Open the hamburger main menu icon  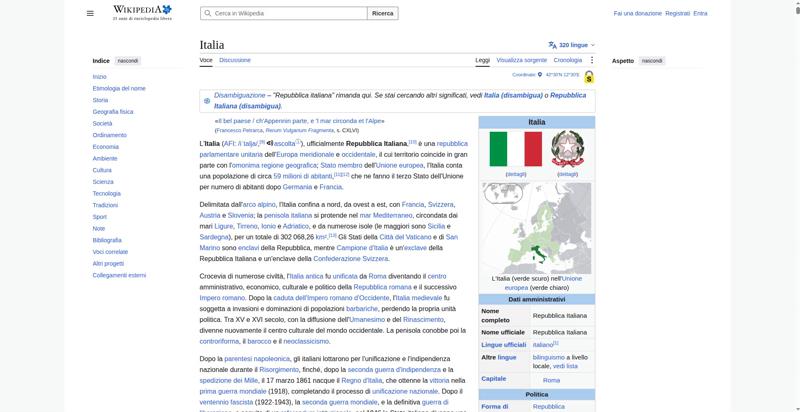pos(90,13)
